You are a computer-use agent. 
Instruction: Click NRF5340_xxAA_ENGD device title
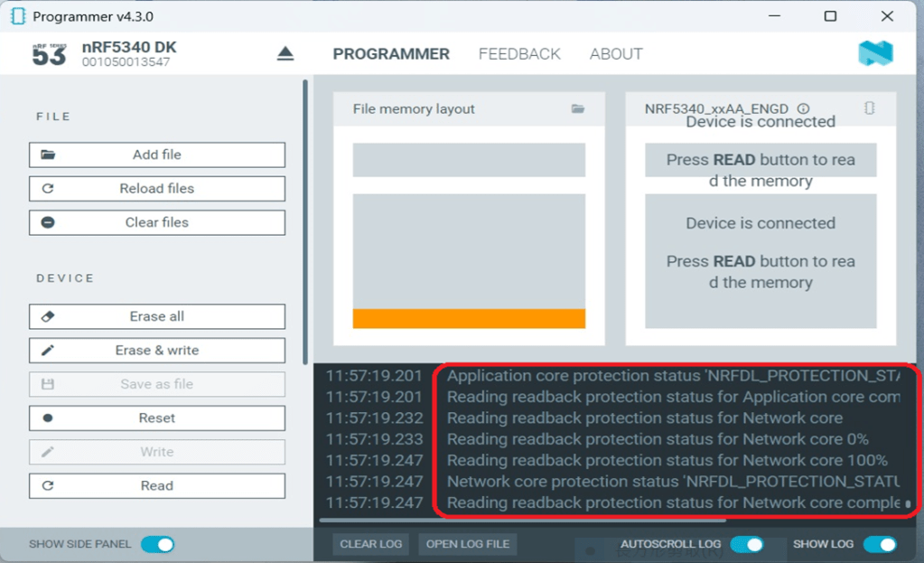point(716,108)
